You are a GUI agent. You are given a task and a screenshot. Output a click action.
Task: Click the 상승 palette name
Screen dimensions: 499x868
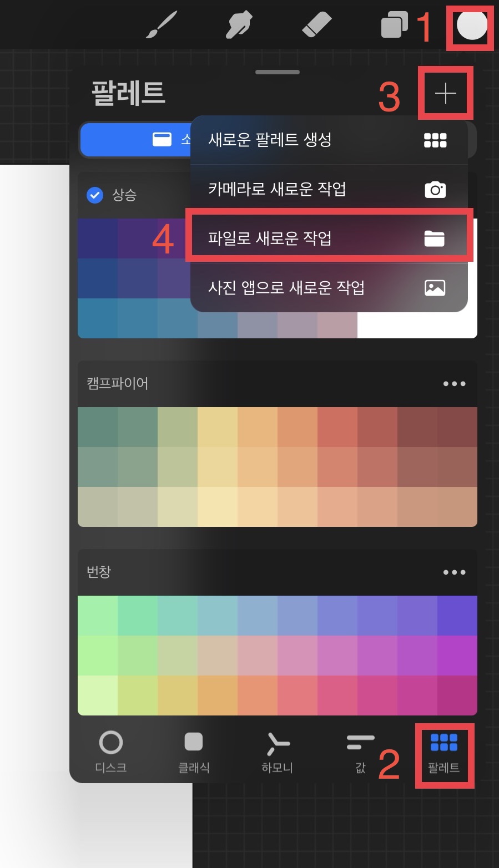click(124, 195)
